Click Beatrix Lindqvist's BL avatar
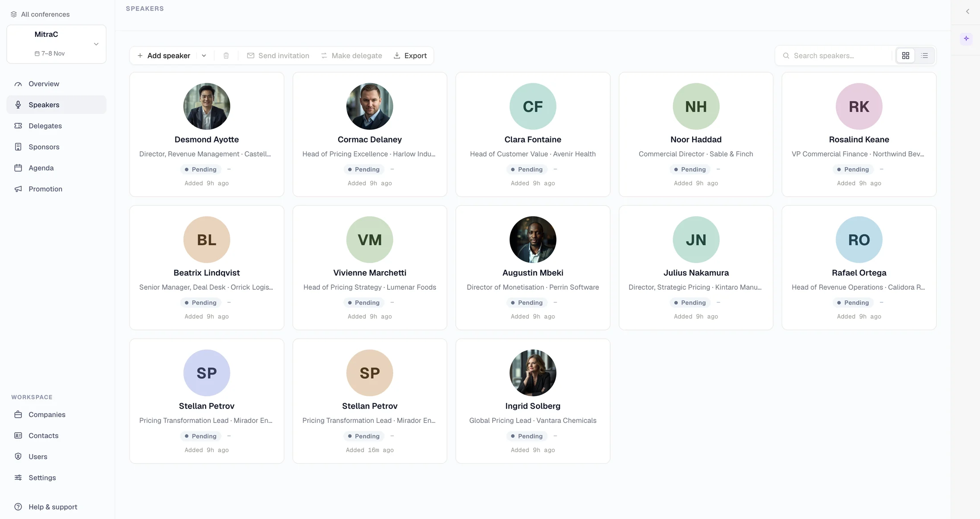The height and width of the screenshot is (519, 980). (x=207, y=239)
